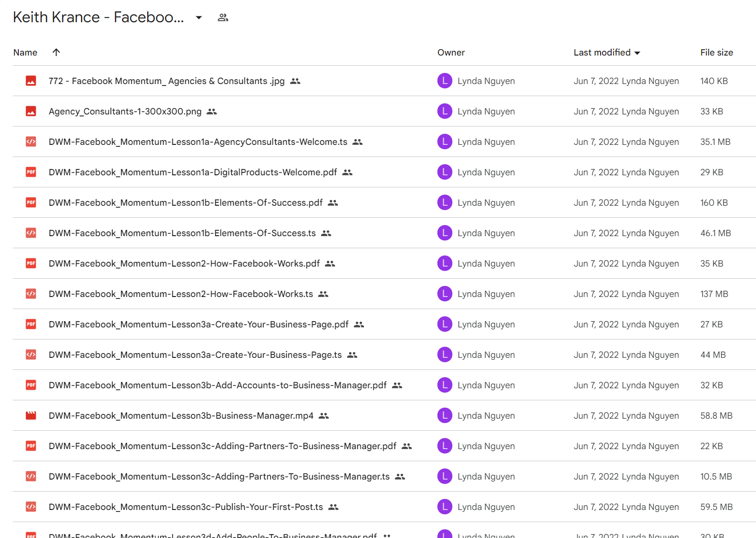The image size is (756, 538).
Task: Click the shared people icon beside folder title
Action: pyautogui.click(x=223, y=17)
